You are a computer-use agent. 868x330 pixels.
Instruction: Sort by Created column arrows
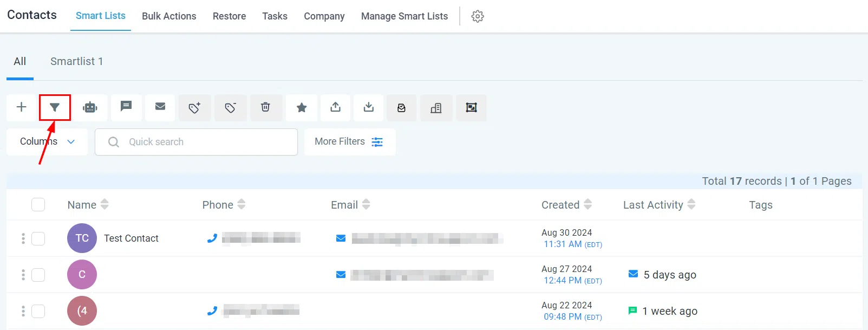click(588, 204)
